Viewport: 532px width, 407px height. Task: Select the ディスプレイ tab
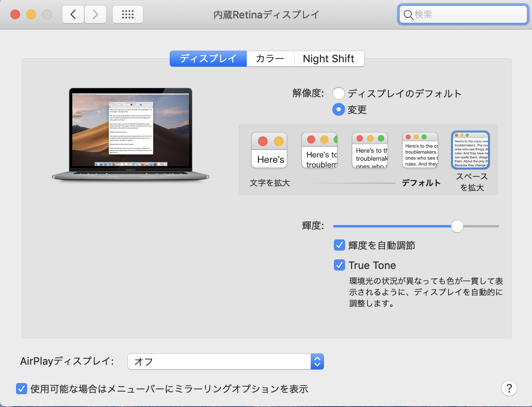tap(208, 59)
